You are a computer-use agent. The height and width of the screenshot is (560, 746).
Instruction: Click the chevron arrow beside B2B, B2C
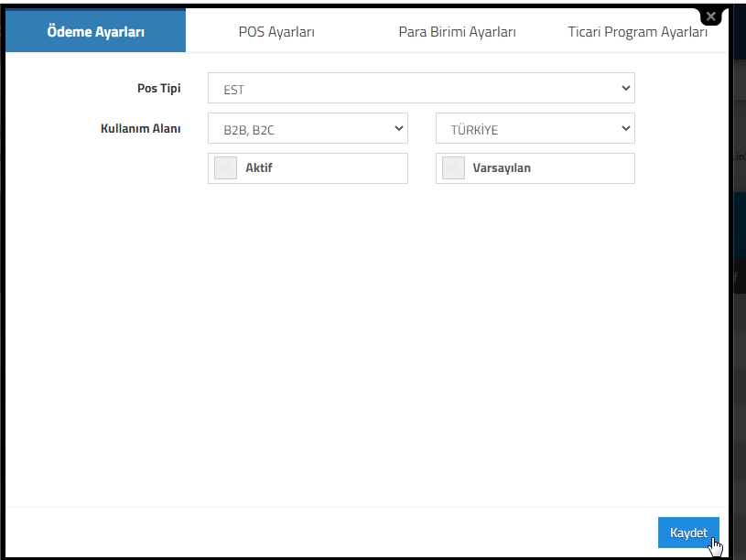pos(399,128)
